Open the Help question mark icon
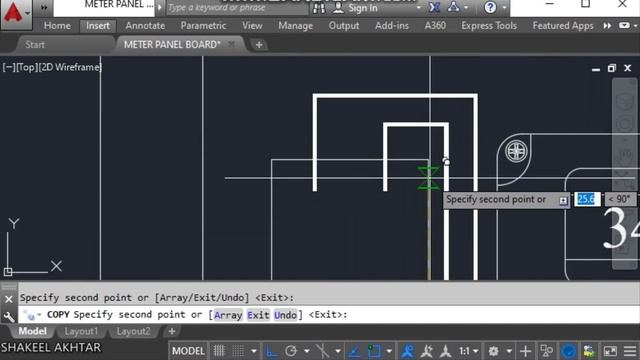640x360 pixels. tap(490, 7)
